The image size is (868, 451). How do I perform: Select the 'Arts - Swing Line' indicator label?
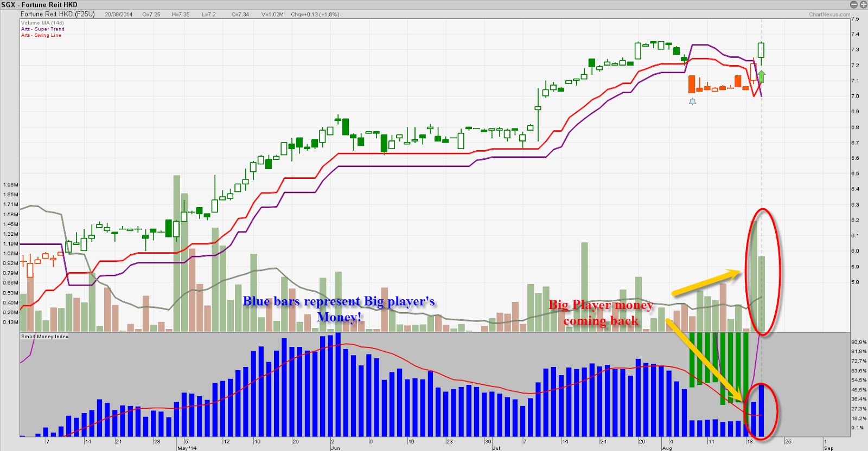[41, 35]
